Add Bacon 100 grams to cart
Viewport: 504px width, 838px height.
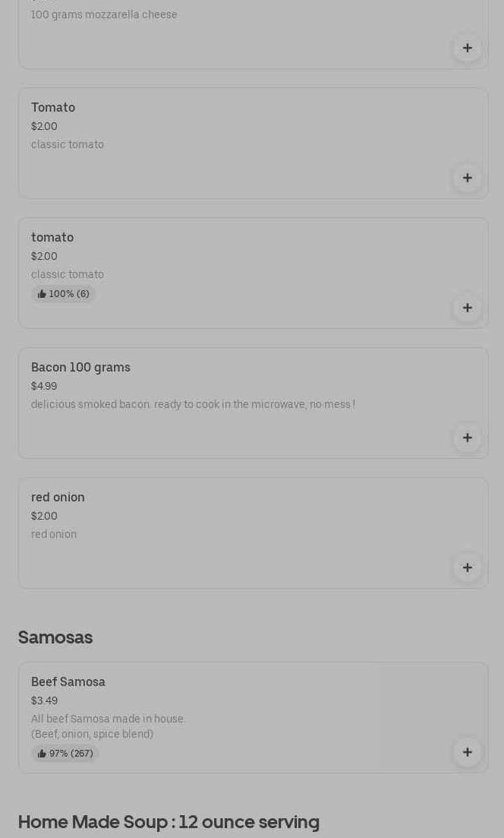coord(467,438)
